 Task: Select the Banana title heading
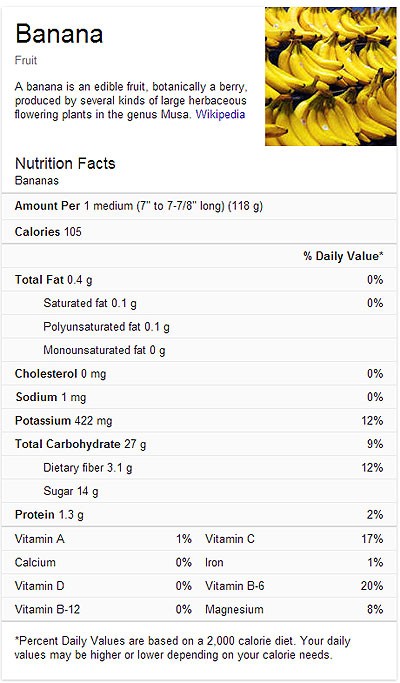click(59, 34)
